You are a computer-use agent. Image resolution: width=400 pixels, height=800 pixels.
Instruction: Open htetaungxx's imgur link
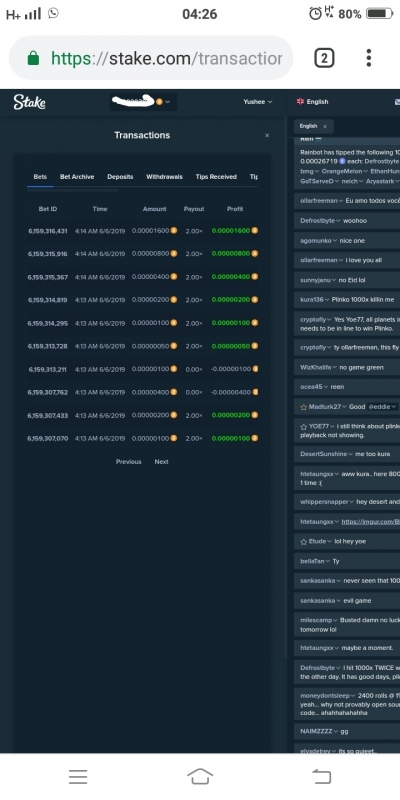[x=370, y=521]
